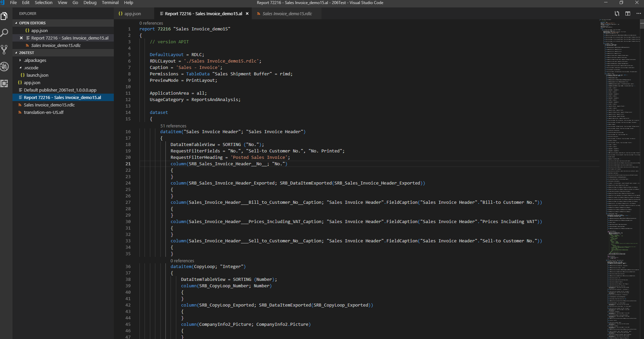Click braces icon next to launch.json

(x=23, y=75)
